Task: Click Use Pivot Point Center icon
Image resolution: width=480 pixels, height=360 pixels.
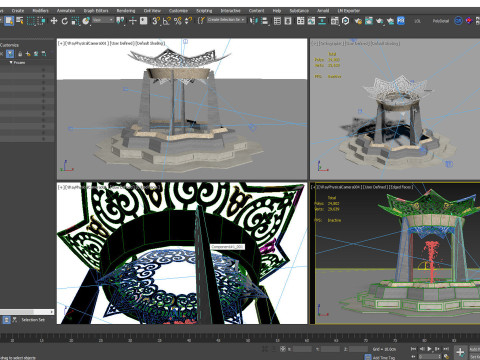Action: click(x=120, y=21)
